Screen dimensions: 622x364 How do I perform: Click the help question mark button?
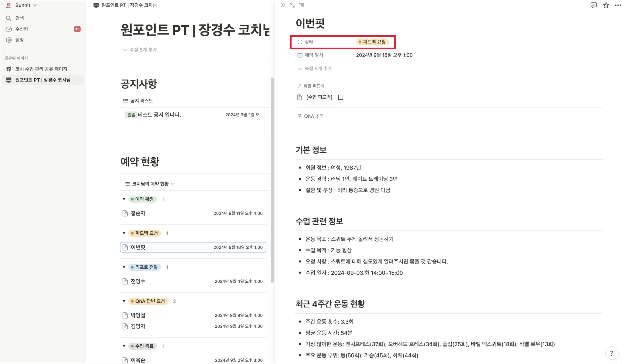point(611,353)
